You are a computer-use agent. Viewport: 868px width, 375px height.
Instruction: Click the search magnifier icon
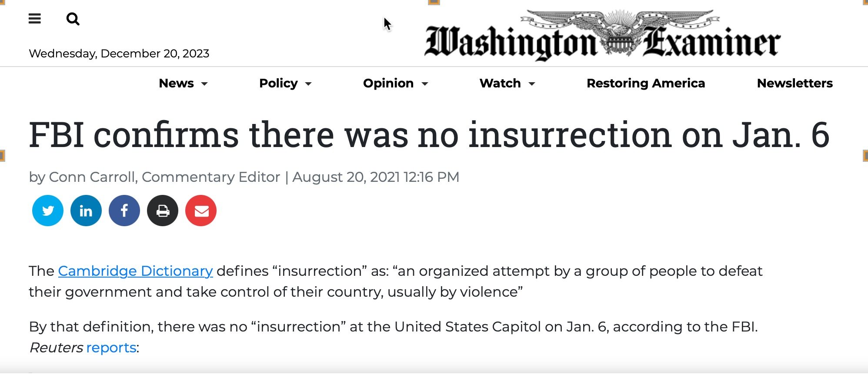click(73, 19)
